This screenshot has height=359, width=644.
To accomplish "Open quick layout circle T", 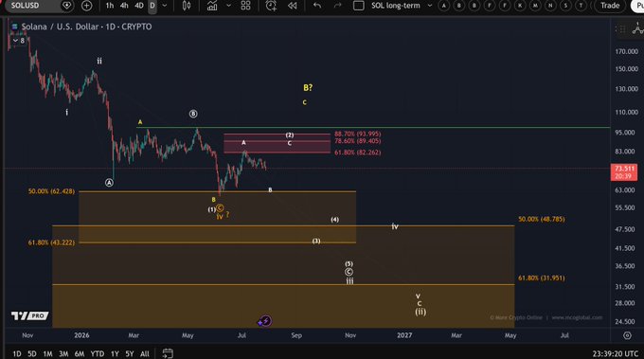I will coord(581,6).
